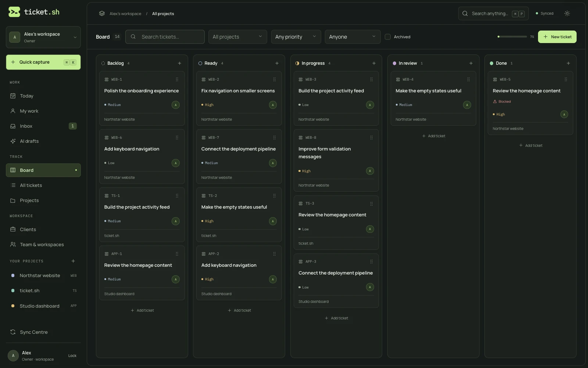Viewport: 588px width, 368px height.
Task: Click the ticket type icon on APP-1
Action: 107,254
